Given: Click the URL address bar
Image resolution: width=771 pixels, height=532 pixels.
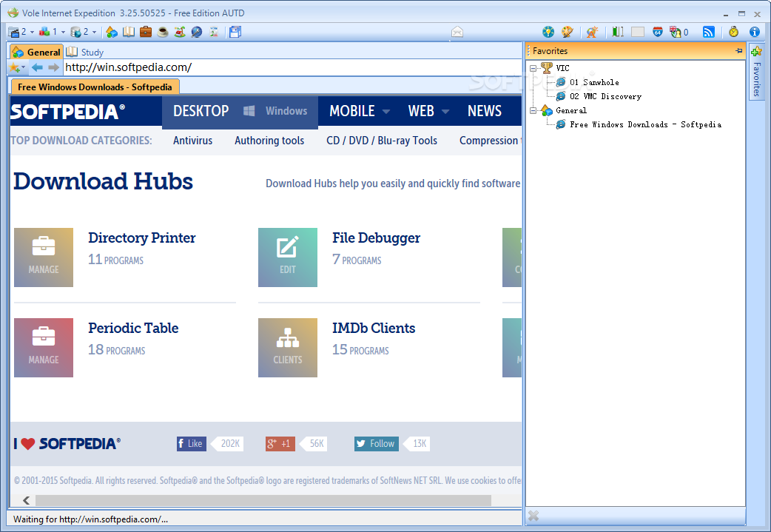Looking at the screenshot, I should tap(292, 67).
